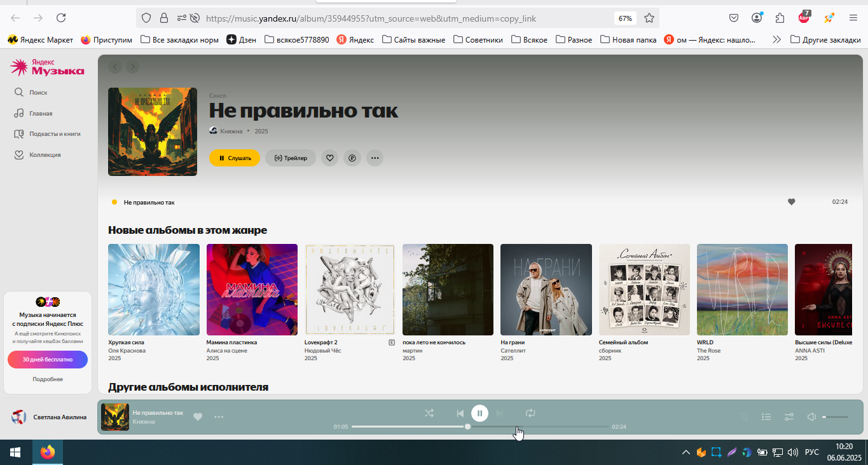This screenshot has height=465, width=868.
Task: Open album options three-dot menu
Action: [375, 158]
